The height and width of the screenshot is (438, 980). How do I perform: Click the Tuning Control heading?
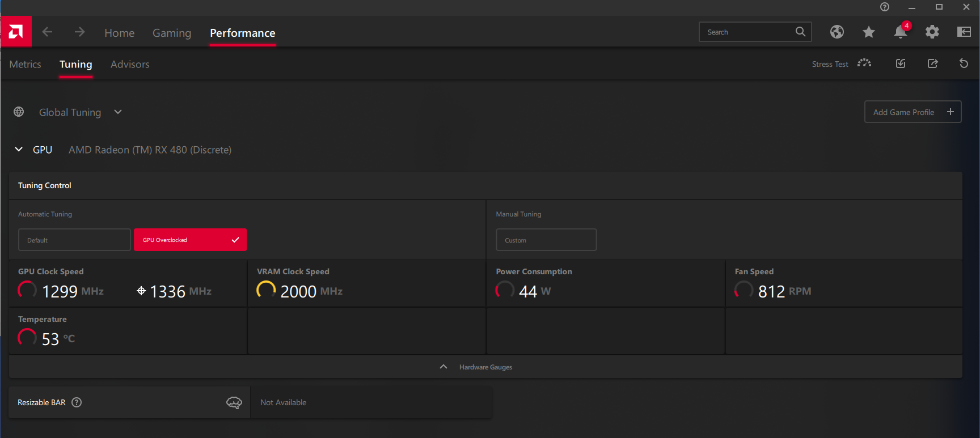pos(45,185)
